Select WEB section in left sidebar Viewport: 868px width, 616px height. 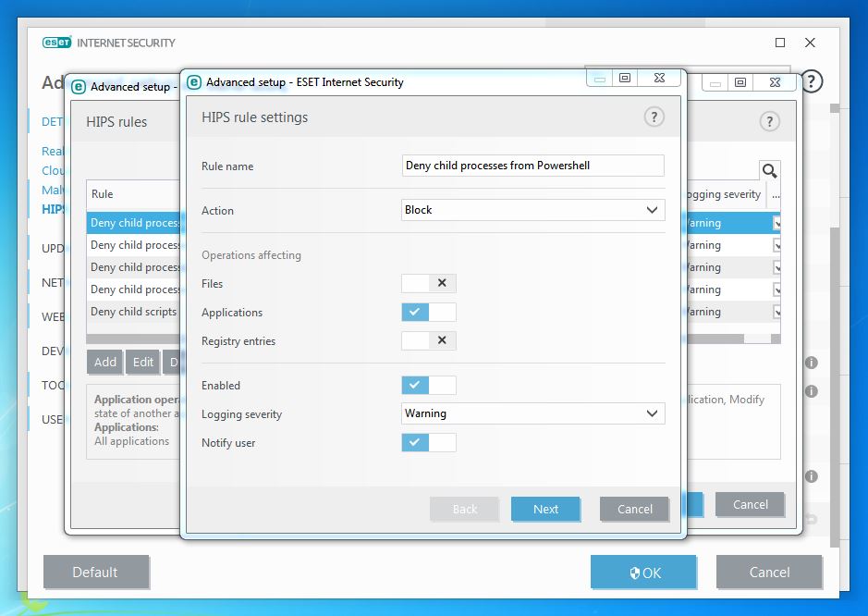[x=53, y=317]
